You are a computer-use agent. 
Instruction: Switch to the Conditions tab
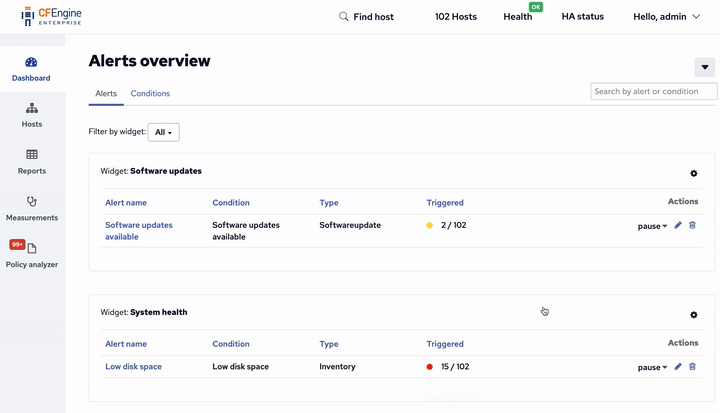tap(150, 94)
